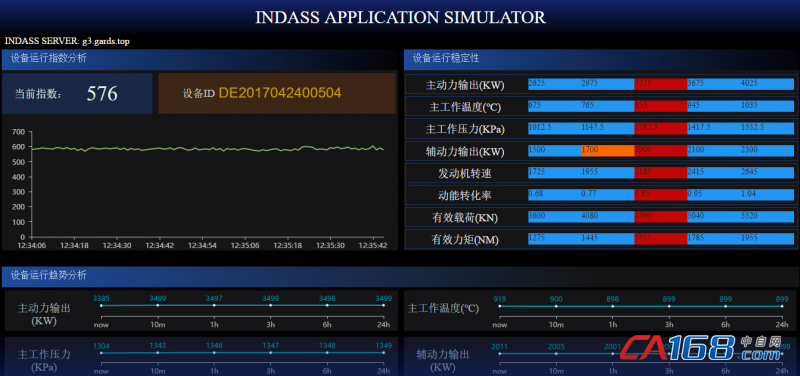Viewport: 800px width, 376px height.
Task: Click the 动能转化率 stability row label
Action: (465, 195)
